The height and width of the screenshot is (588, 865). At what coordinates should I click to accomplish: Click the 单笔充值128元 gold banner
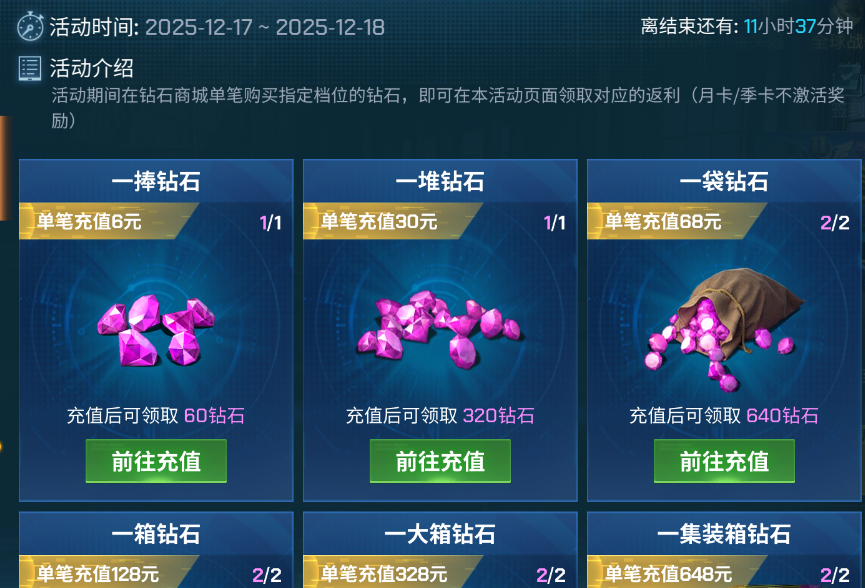108,573
